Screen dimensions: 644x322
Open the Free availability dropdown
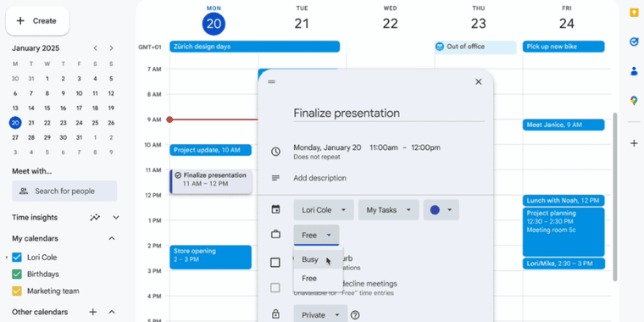(x=316, y=236)
